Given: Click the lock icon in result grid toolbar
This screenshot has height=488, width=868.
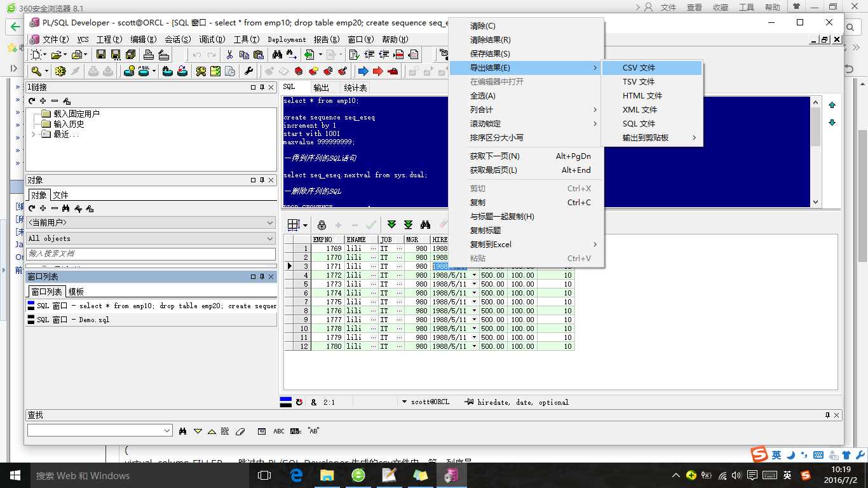Looking at the screenshot, I should [322, 225].
